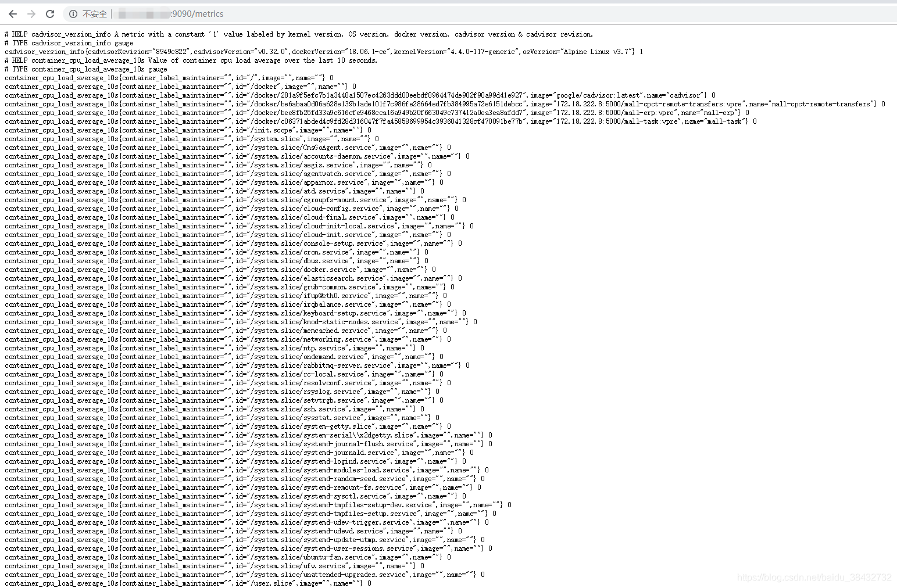
Task: Click the CmsGoAgent.service metric row
Action: click(x=228, y=148)
